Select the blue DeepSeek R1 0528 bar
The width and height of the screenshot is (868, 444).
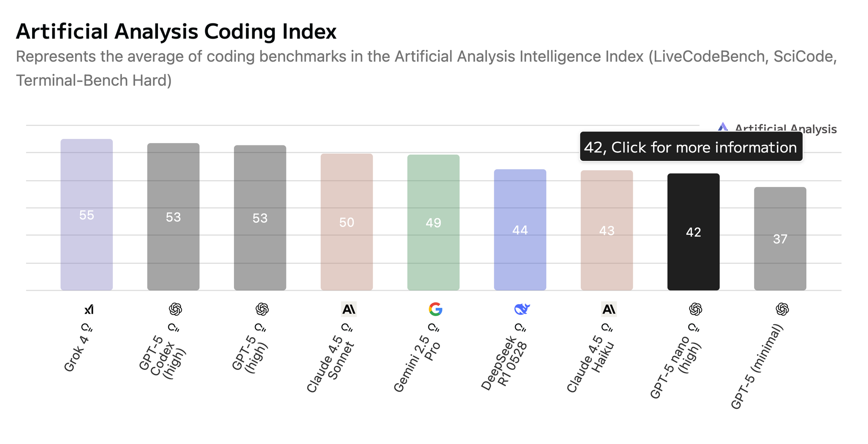pyautogui.click(x=520, y=230)
